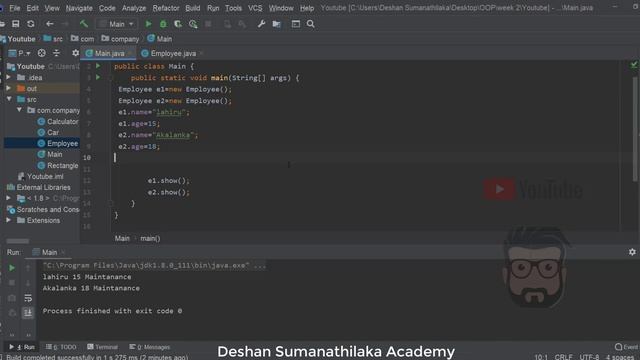The height and width of the screenshot is (360, 640).
Task: Open settings via the wrench icon
Action: pos(261,24)
